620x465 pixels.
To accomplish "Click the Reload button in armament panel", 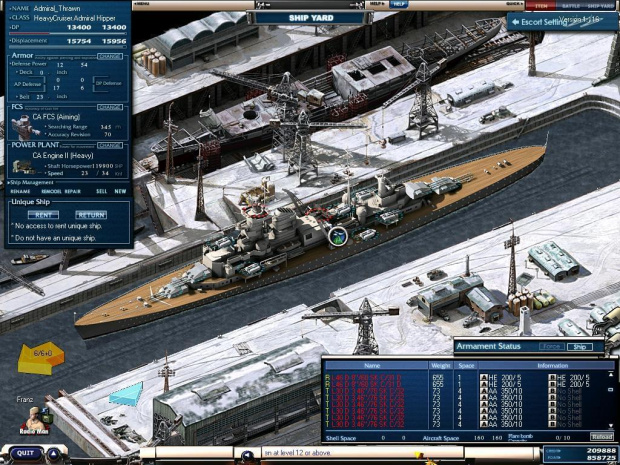I will point(601,436).
